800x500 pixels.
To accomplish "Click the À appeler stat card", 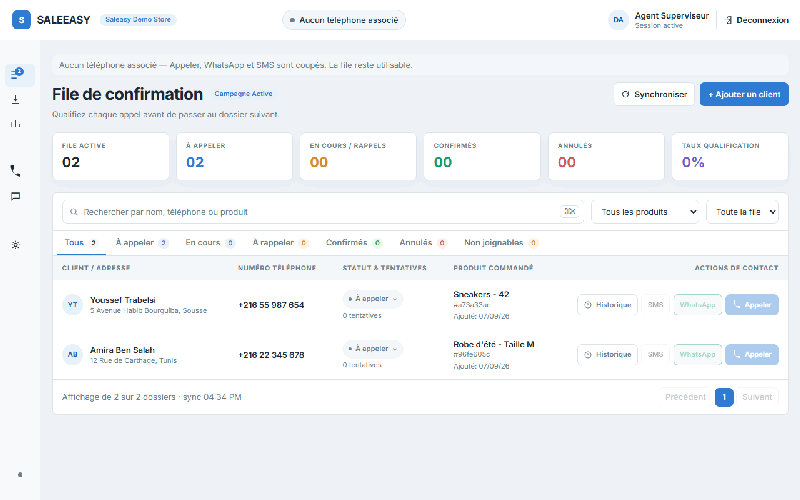I will [x=234, y=156].
